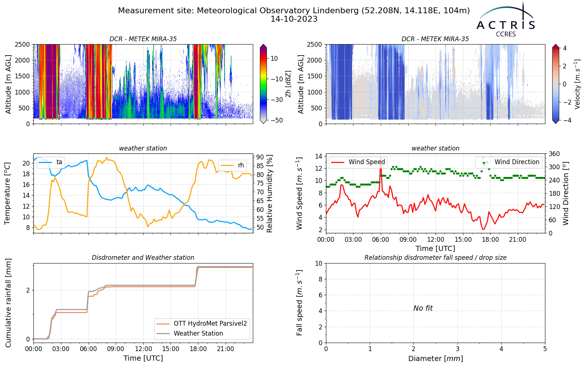Click the ACTRIS CCRES logo

point(506,19)
